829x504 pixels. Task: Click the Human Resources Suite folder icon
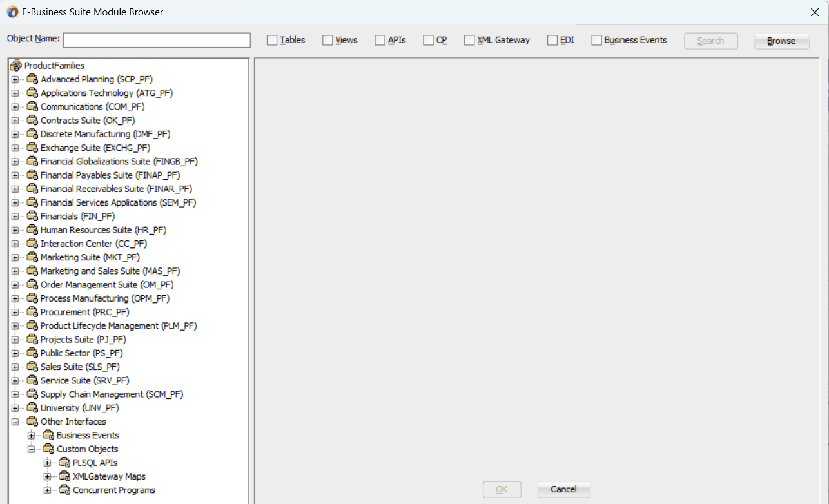click(x=32, y=230)
